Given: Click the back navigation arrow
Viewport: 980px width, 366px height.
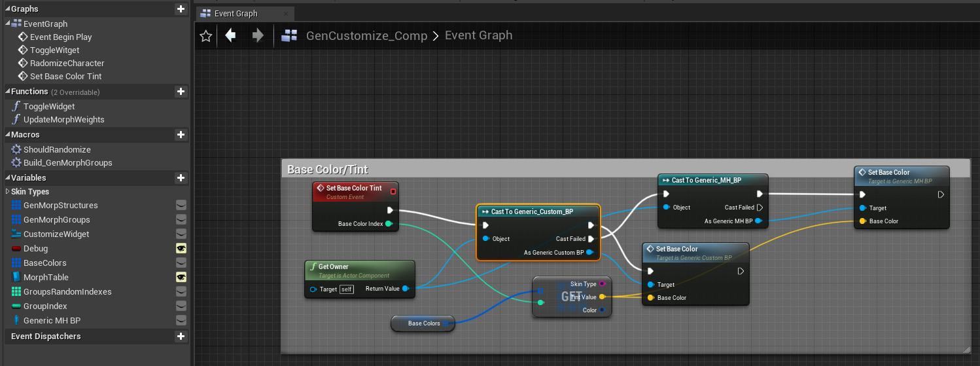Looking at the screenshot, I should point(230,35).
